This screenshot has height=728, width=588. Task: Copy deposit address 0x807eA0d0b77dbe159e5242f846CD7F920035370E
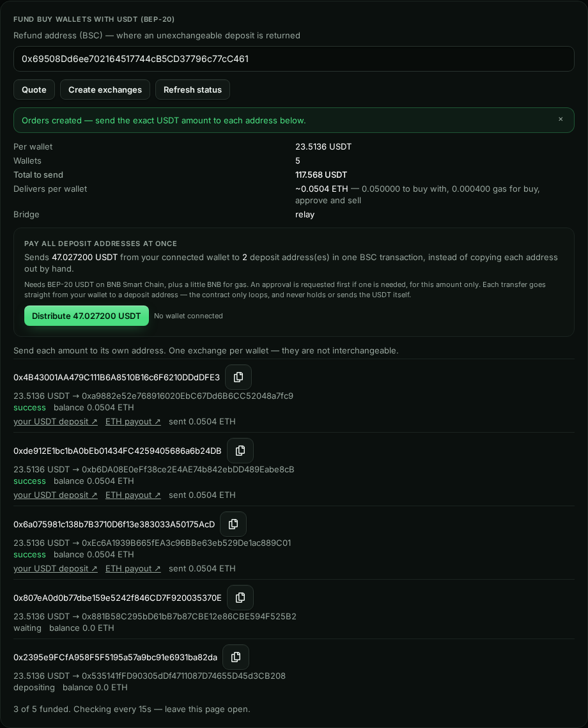tap(240, 598)
